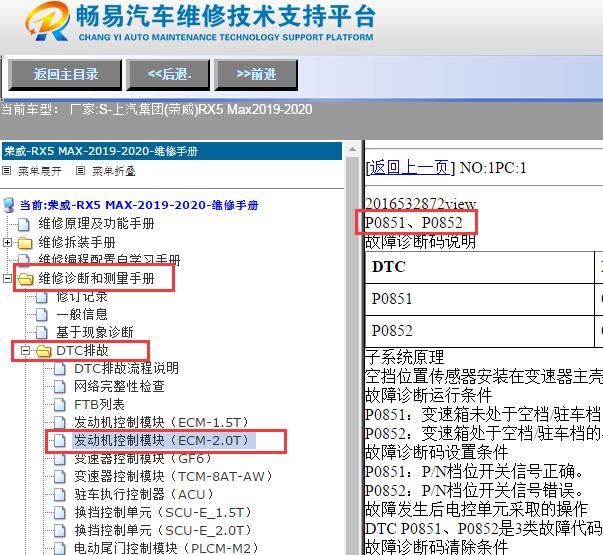Click the page icon of SCU-E_1.5T entry
Viewport: 603px width, 555px height.
(x=60, y=513)
